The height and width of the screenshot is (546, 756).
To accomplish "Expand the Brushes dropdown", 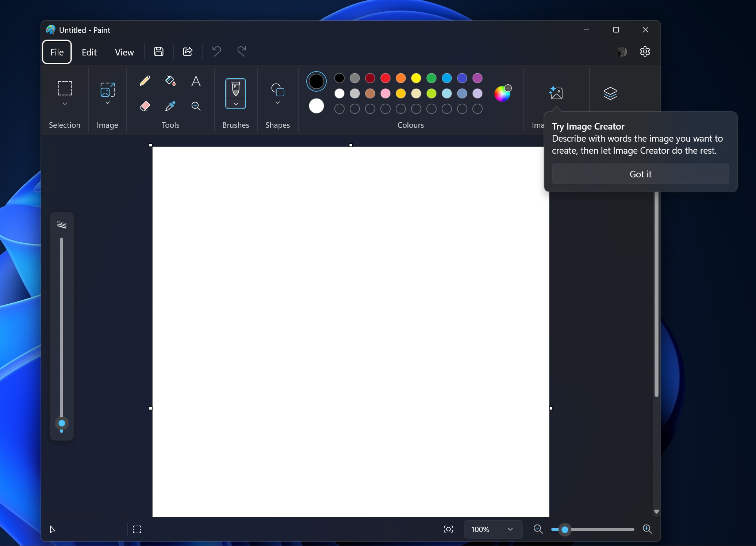I will (235, 104).
